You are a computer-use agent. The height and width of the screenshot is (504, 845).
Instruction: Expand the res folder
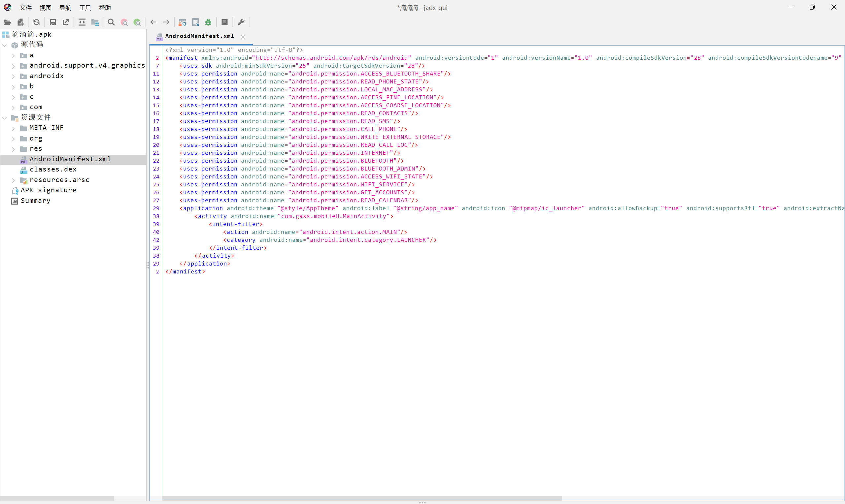(13, 149)
